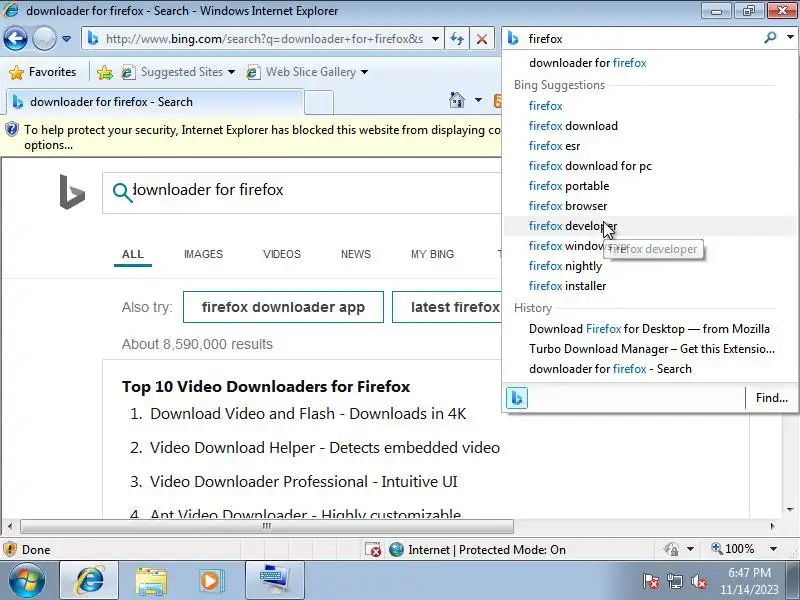Expand the Home button dropdown arrow
Screen dimensions: 800x600
click(x=478, y=100)
